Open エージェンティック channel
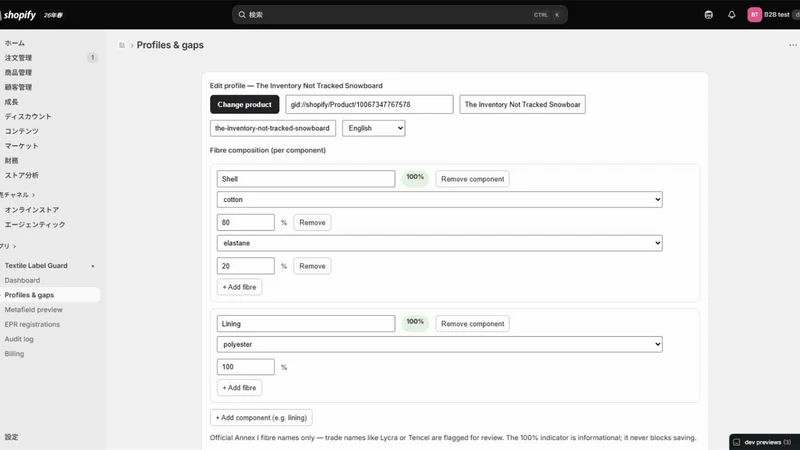Screen dimensions: 800x450 pyautogui.click(x=35, y=224)
